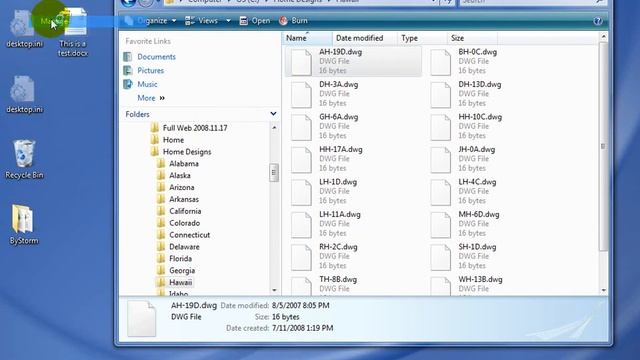Click the file list scrollbar thumb
This screenshot has width=640, height=360.
[x=603, y=146]
